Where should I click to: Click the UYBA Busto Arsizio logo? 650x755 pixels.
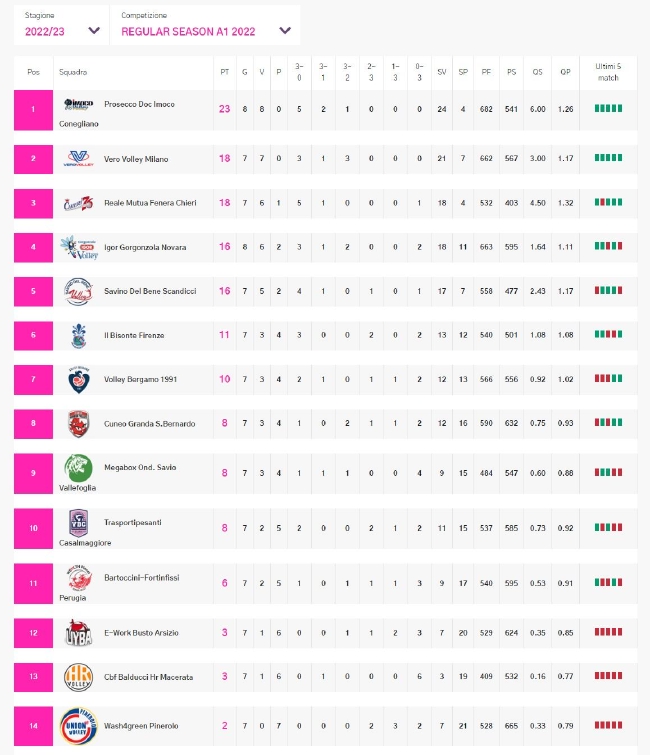[x=78, y=633]
